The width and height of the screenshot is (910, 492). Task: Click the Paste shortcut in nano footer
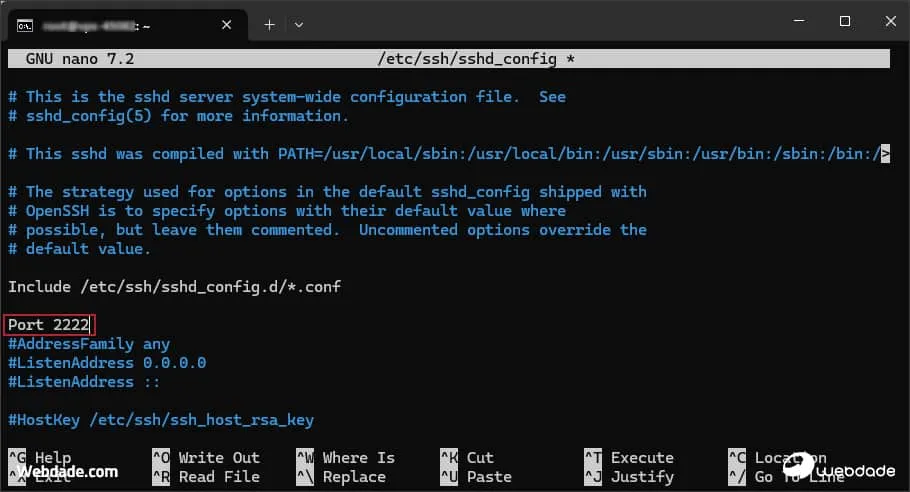pos(489,477)
